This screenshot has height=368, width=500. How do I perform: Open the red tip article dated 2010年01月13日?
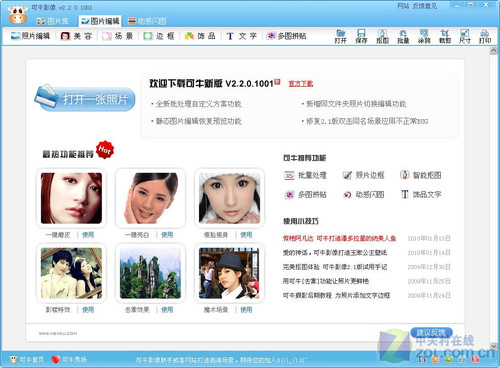[339, 238]
